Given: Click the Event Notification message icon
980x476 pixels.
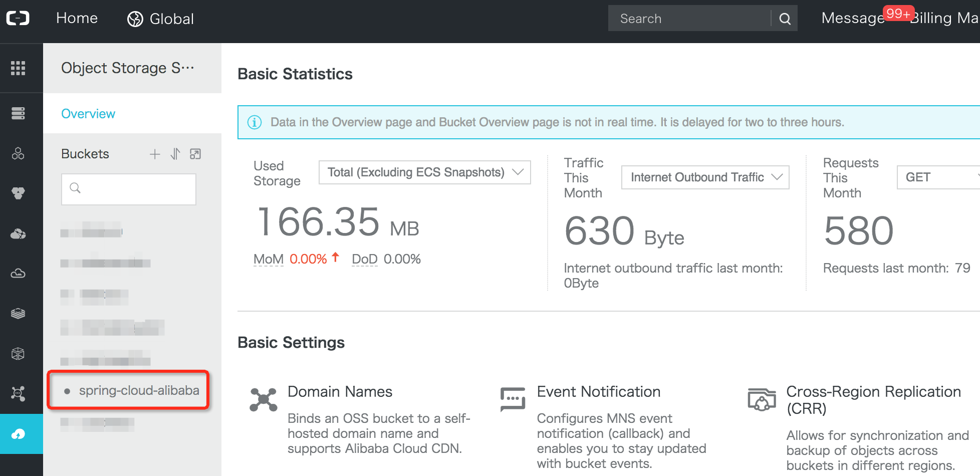Looking at the screenshot, I should [x=513, y=399].
